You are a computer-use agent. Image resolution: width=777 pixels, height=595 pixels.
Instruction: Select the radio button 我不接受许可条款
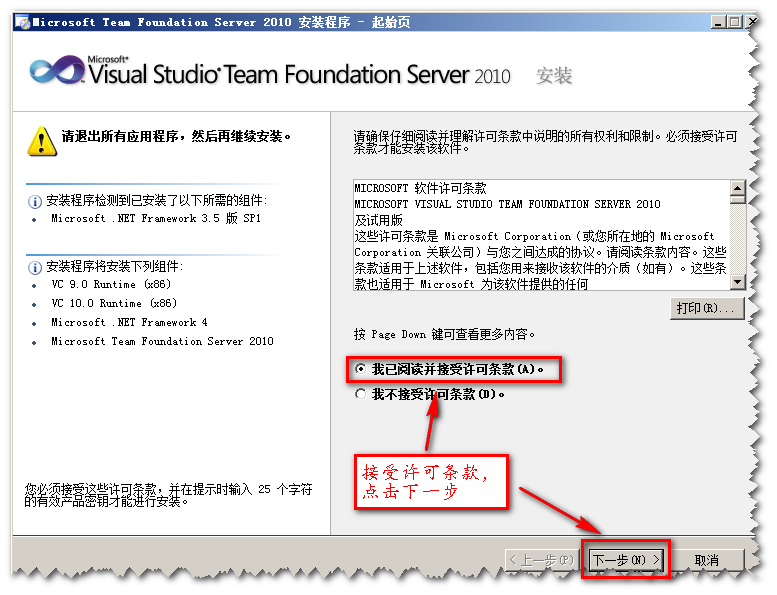point(360,394)
